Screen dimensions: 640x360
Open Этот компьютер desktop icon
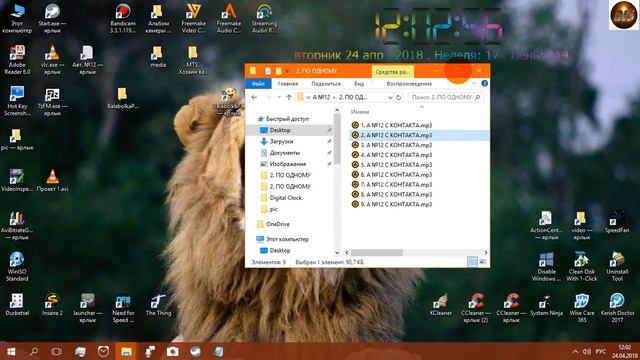click(17, 18)
